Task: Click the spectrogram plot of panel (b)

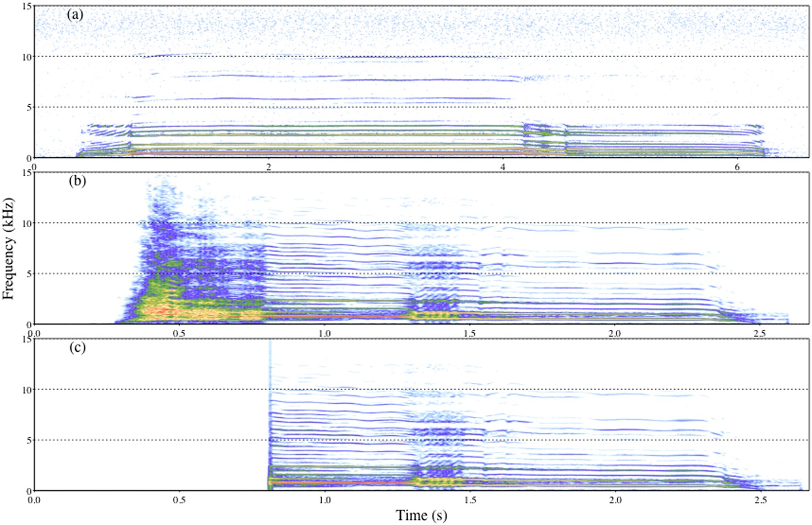Action: coord(421,248)
